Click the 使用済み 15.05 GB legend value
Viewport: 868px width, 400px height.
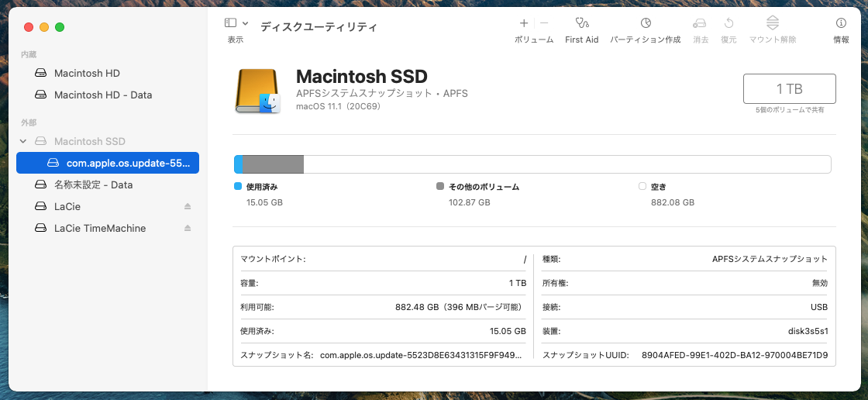264,203
